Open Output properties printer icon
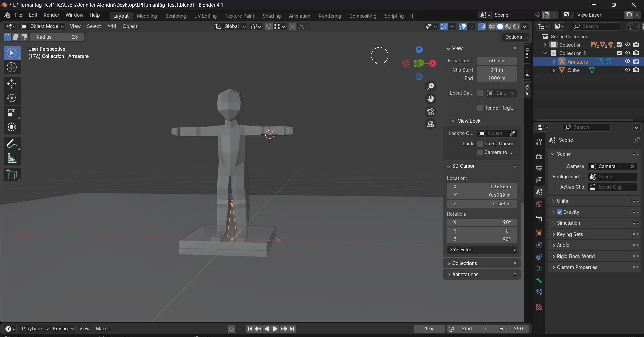644x337 pixels. 539,168
